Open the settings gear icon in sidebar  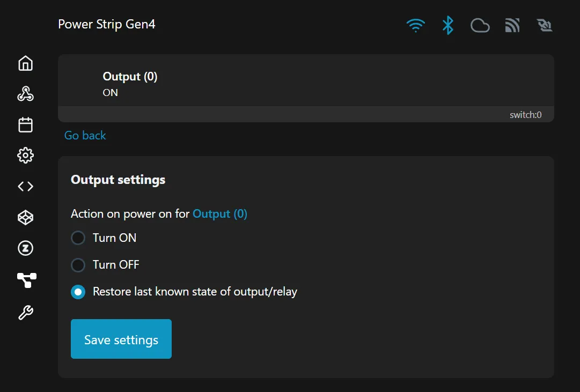coord(26,156)
